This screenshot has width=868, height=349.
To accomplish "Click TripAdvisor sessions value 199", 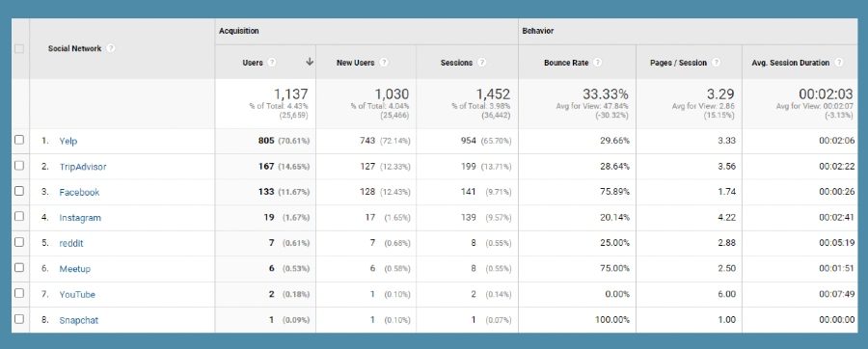I will [469, 167].
